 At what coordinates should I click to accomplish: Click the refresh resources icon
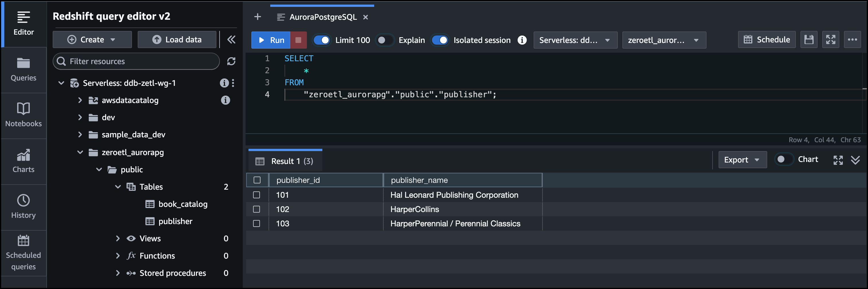coord(231,61)
